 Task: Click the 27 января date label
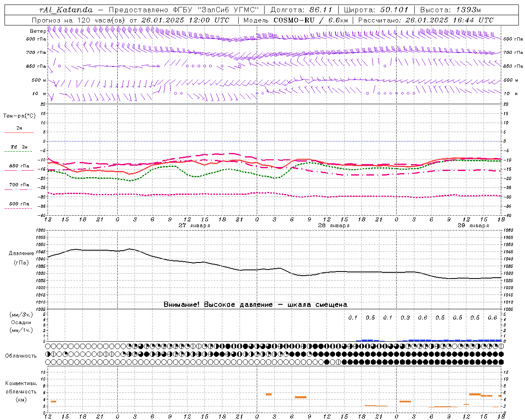[x=194, y=226]
